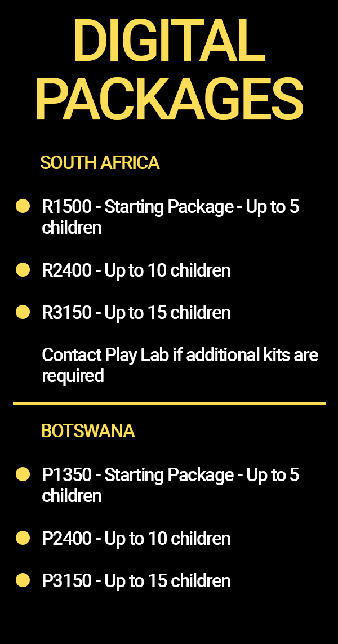Image resolution: width=338 pixels, height=644 pixels.
Task: Click the Contact Play Lab note
Action: pos(180,365)
